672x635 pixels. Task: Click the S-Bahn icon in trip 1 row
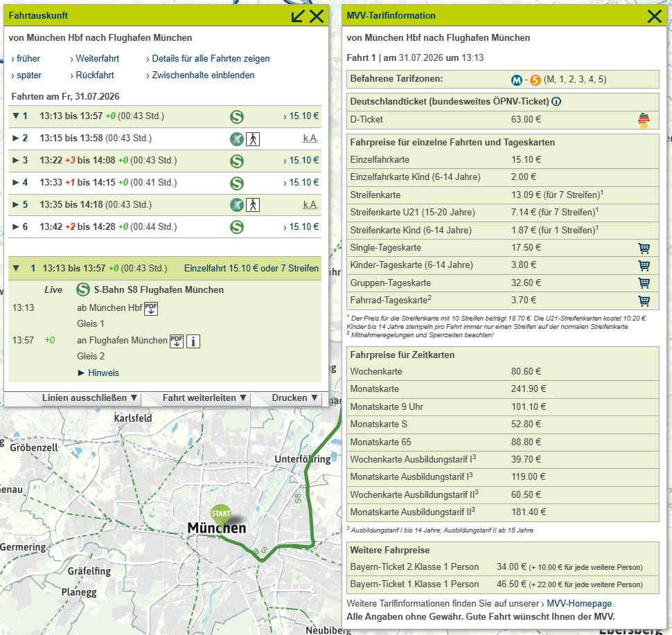click(x=236, y=116)
